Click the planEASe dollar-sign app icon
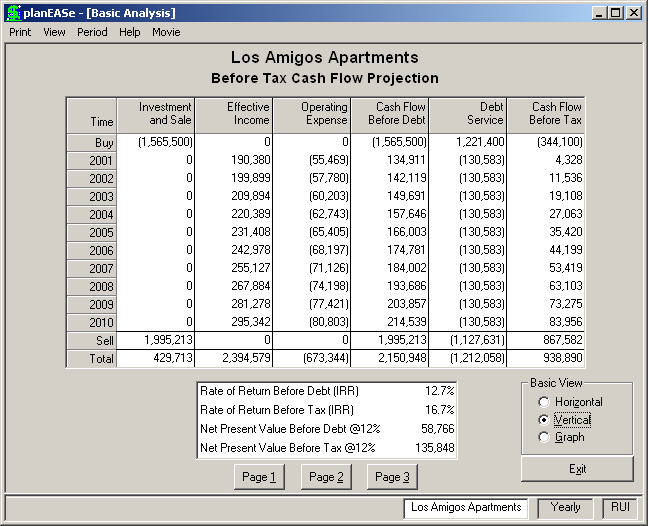The height and width of the screenshot is (526, 648). click(x=14, y=13)
